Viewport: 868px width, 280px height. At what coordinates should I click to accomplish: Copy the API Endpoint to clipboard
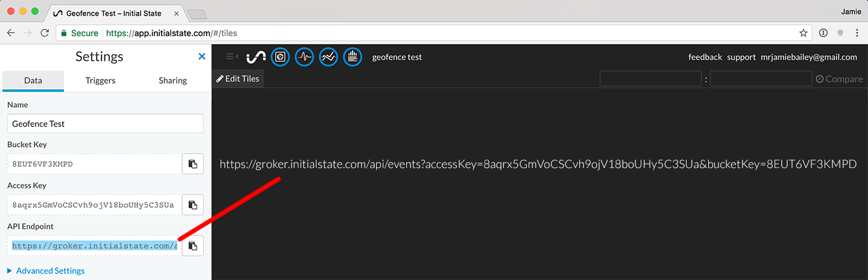tap(193, 246)
